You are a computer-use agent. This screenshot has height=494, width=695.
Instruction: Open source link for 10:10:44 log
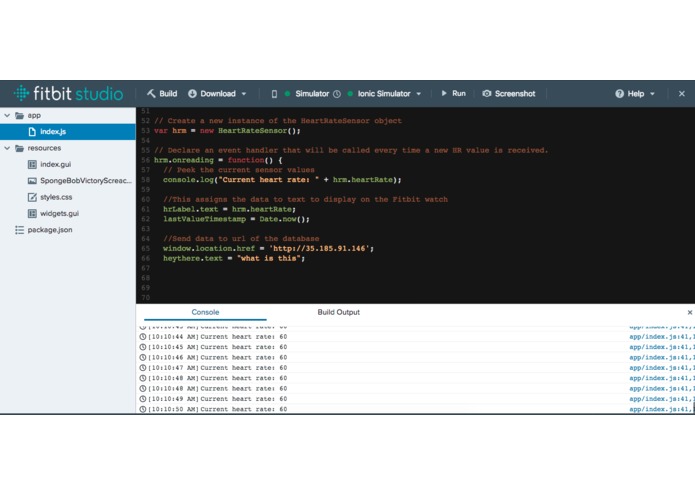tap(661, 337)
